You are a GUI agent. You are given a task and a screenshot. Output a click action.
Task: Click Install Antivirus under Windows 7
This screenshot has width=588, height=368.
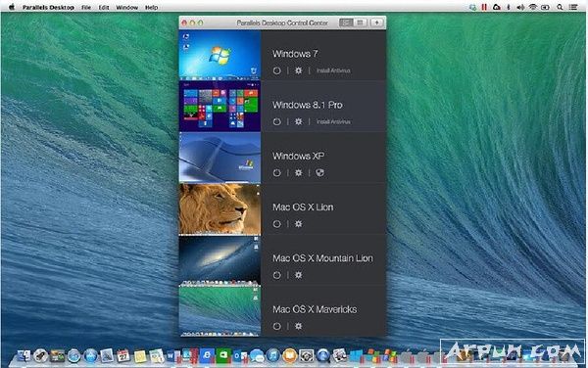333,70
